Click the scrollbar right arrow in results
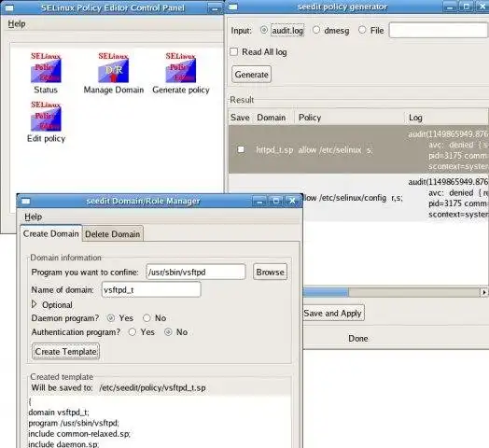Viewport: 489px width, 448px height. pos(483,292)
